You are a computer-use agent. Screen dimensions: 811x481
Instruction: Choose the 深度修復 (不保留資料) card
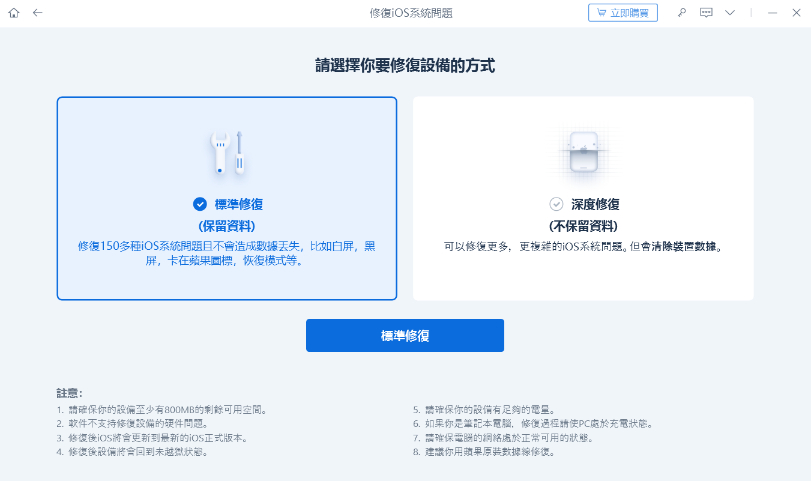click(x=583, y=198)
